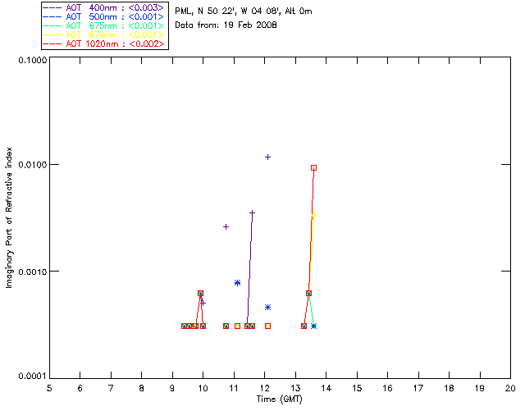This screenshot has height=420, width=525.
Task: Click the blue asterisk marker just below 0.0010
Action: tap(237, 283)
